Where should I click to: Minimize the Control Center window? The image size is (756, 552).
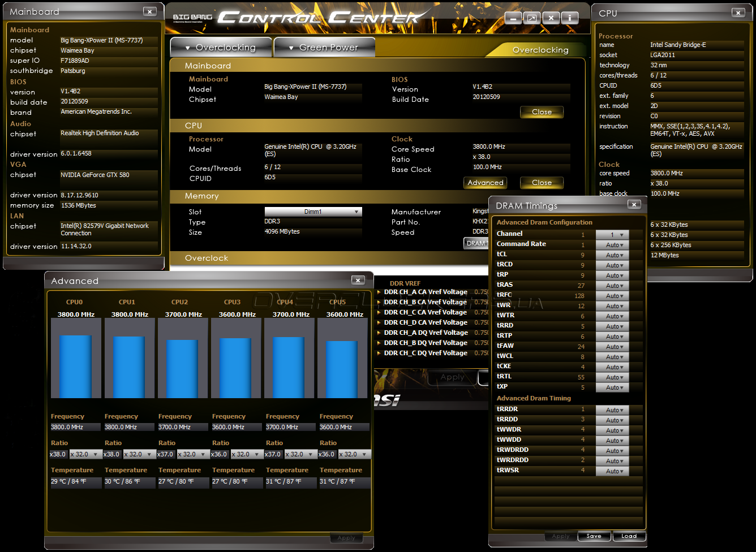point(513,18)
